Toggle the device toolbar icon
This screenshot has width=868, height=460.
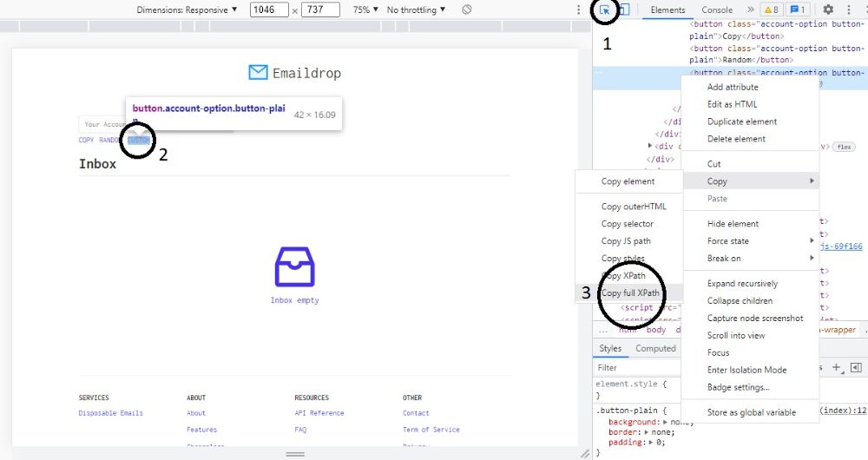click(x=624, y=10)
